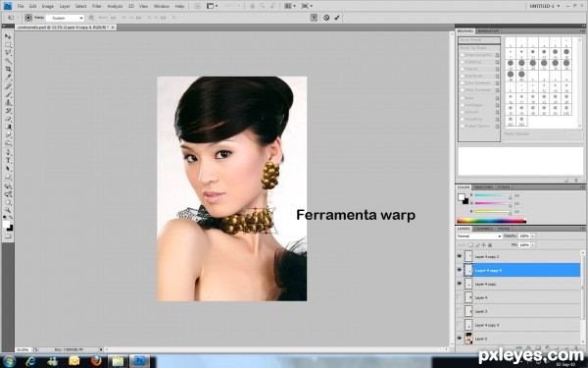Switch to the Channels tab
This screenshot has height=368, width=588.
[x=484, y=229]
